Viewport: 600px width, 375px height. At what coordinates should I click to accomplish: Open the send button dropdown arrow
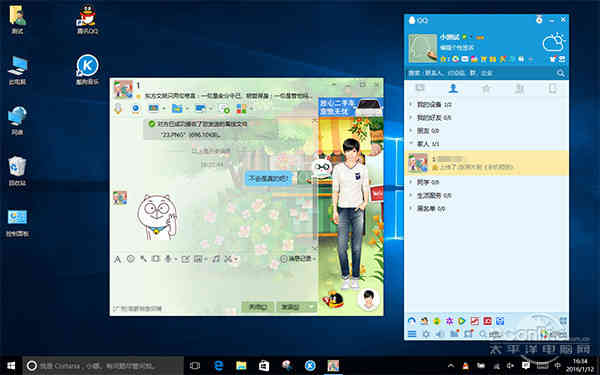(x=311, y=307)
